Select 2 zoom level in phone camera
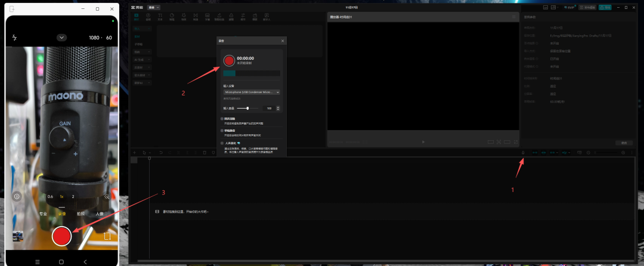This screenshot has height=266, width=644. (x=73, y=197)
